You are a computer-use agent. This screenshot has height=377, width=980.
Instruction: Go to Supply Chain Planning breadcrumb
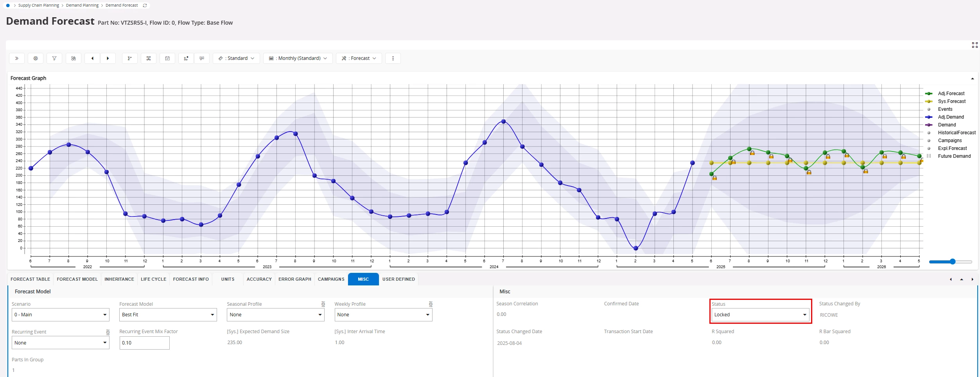(39, 5)
